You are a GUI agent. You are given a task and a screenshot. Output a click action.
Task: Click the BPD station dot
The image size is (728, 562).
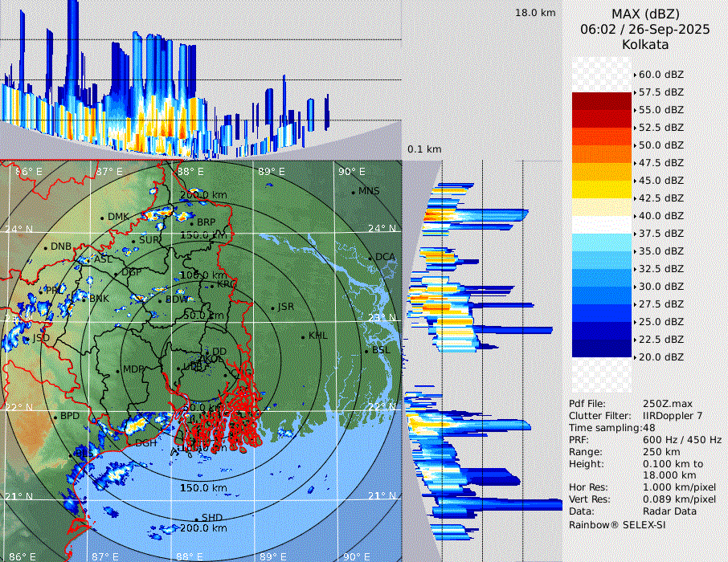55,417
